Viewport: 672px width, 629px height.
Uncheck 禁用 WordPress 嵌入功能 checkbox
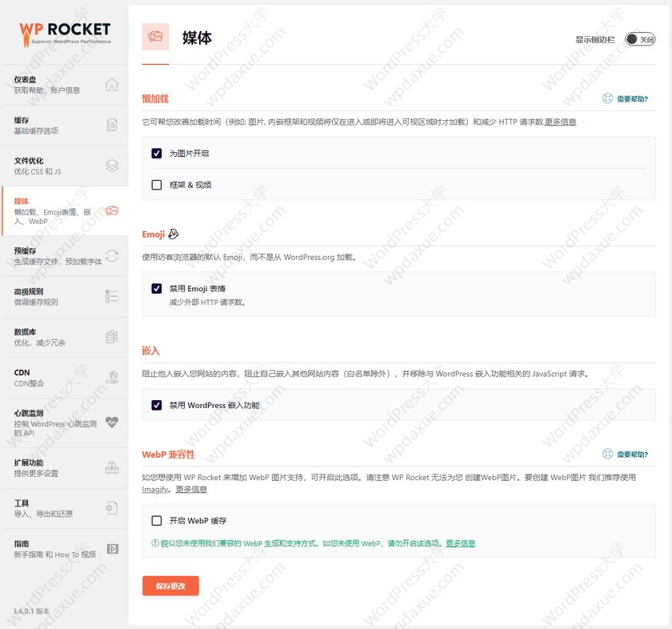click(157, 405)
